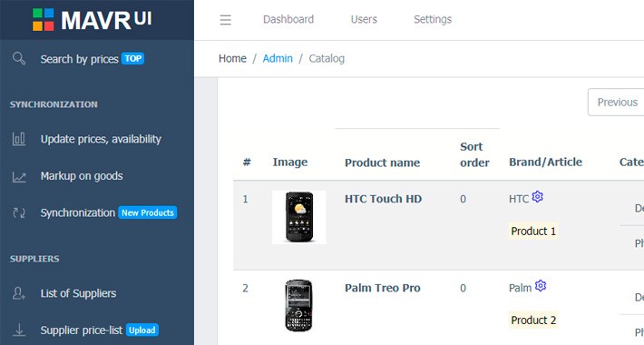Click the Catalog breadcrumb text
This screenshot has width=644, height=345.
click(x=327, y=58)
